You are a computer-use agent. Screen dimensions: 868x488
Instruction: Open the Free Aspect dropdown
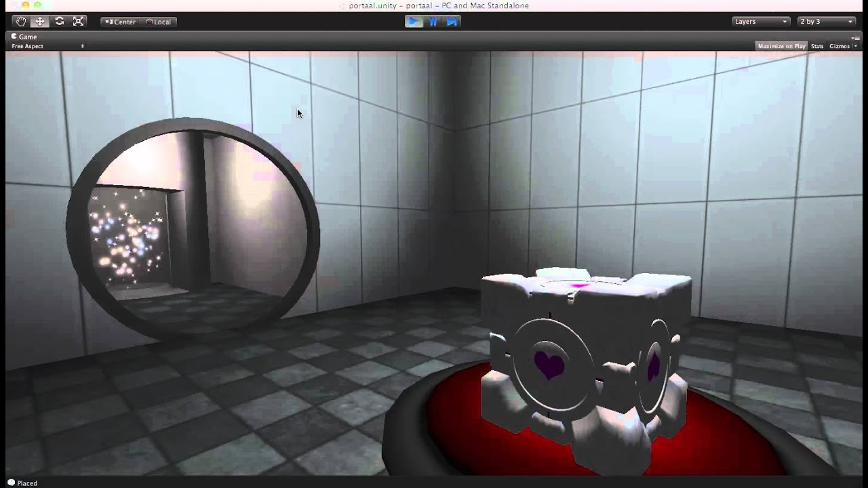tap(47, 46)
